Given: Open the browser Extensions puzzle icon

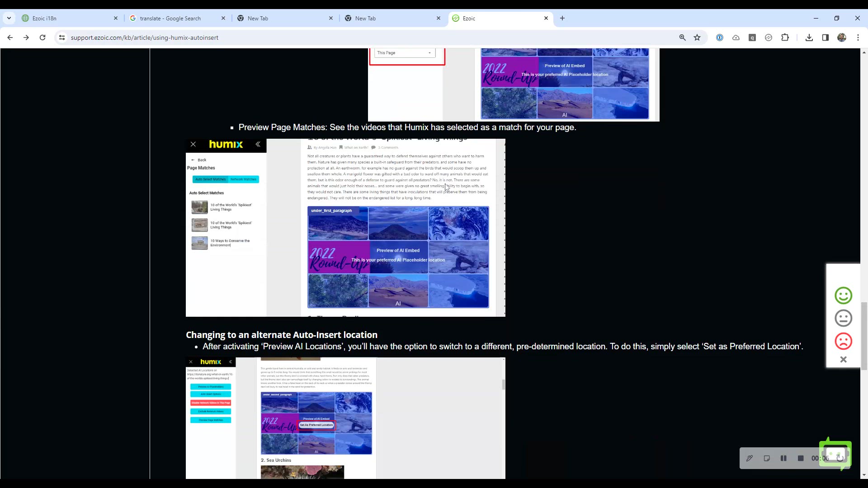Looking at the screenshot, I should [x=785, y=38].
